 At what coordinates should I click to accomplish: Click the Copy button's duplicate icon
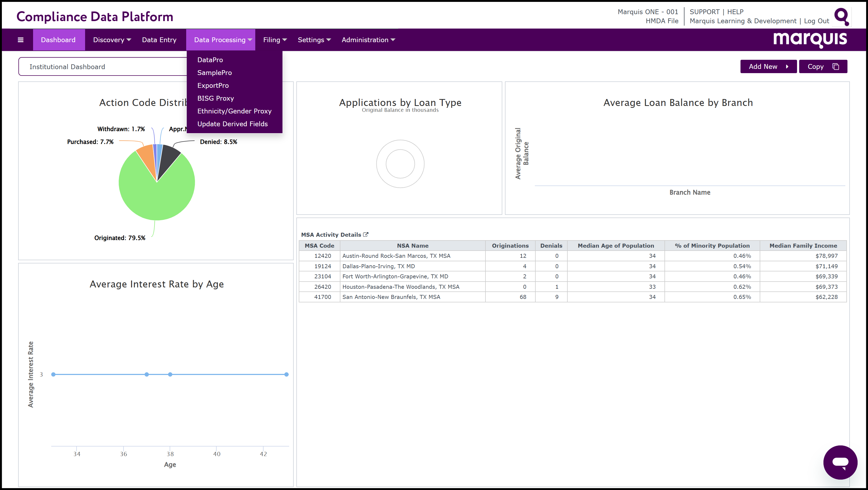[x=836, y=66]
